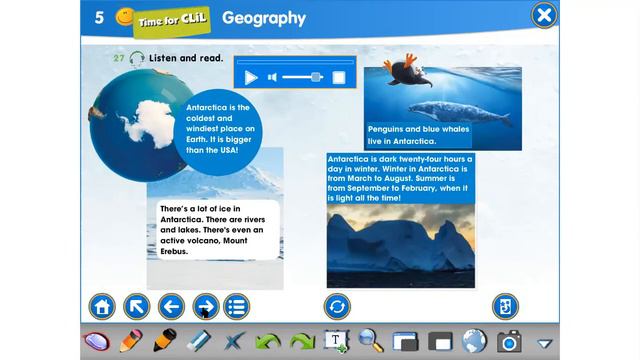
Task: Take a snapshot with the camera tool
Action: [509, 342]
